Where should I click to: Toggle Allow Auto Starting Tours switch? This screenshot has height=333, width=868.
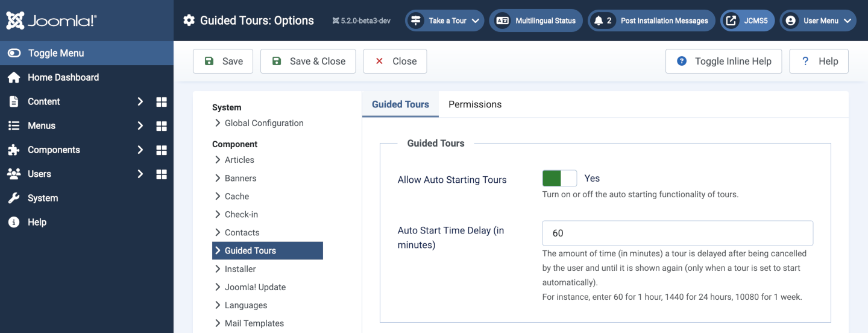click(x=559, y=178)
